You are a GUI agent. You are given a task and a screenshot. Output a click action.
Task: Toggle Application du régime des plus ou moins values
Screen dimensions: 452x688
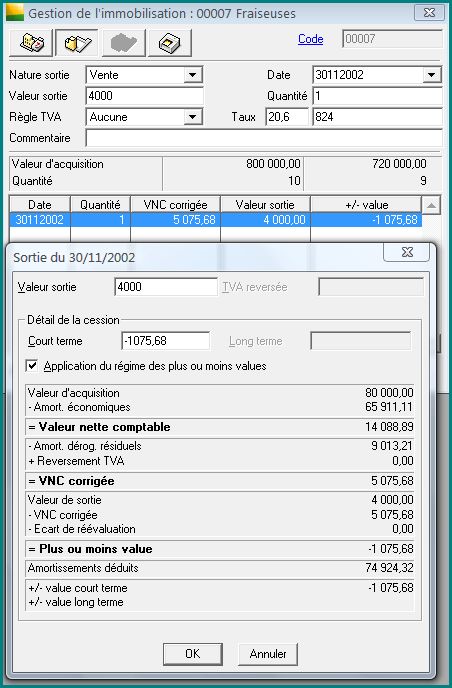click(x=32, y=366)
